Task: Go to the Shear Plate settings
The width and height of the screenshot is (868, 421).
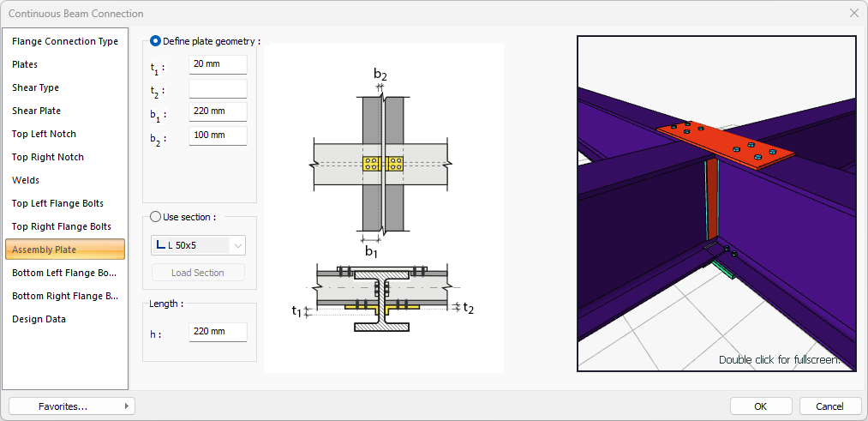Action: 65,111
